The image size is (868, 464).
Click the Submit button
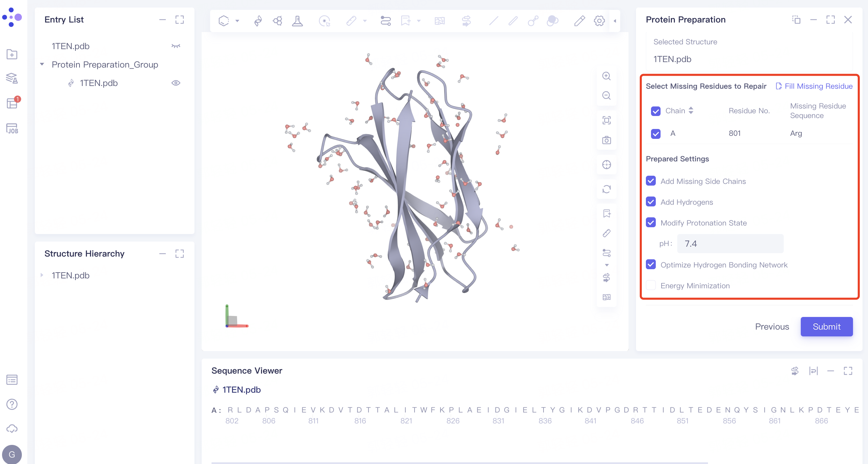826,327
